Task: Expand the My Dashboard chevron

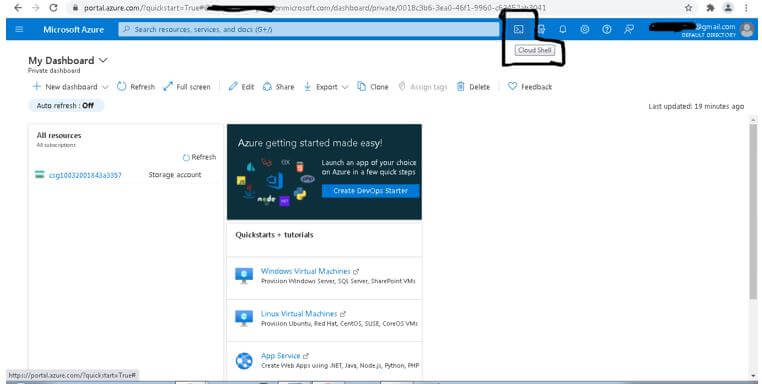Action: [x=103, y=60]
